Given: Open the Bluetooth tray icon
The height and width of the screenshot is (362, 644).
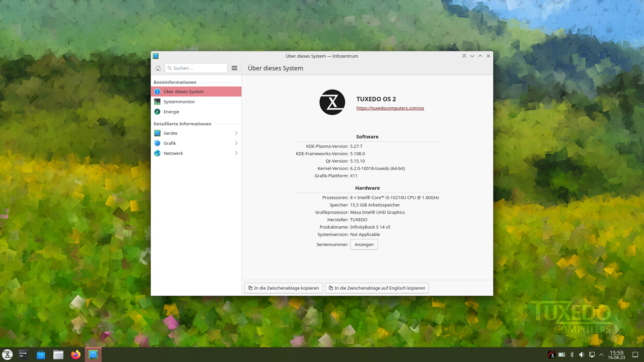Looking at the screenshot, I should (x=572, y=354).
